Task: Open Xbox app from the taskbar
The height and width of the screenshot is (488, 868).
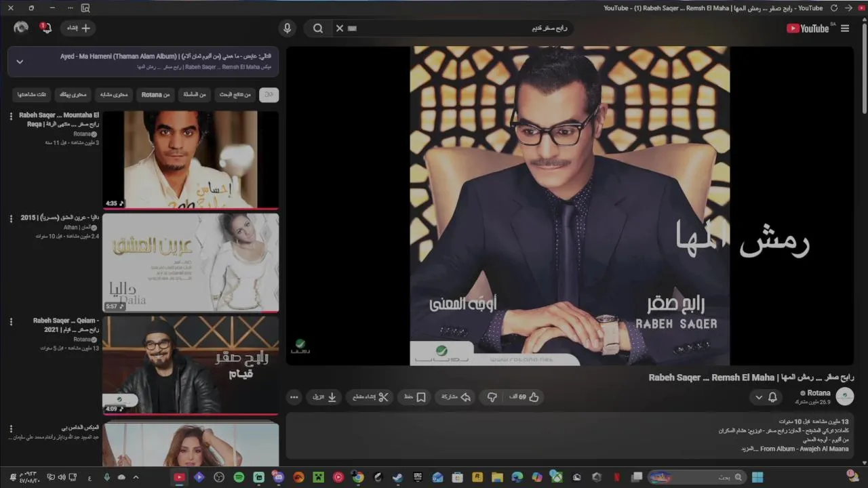Action: coord(557,477)
